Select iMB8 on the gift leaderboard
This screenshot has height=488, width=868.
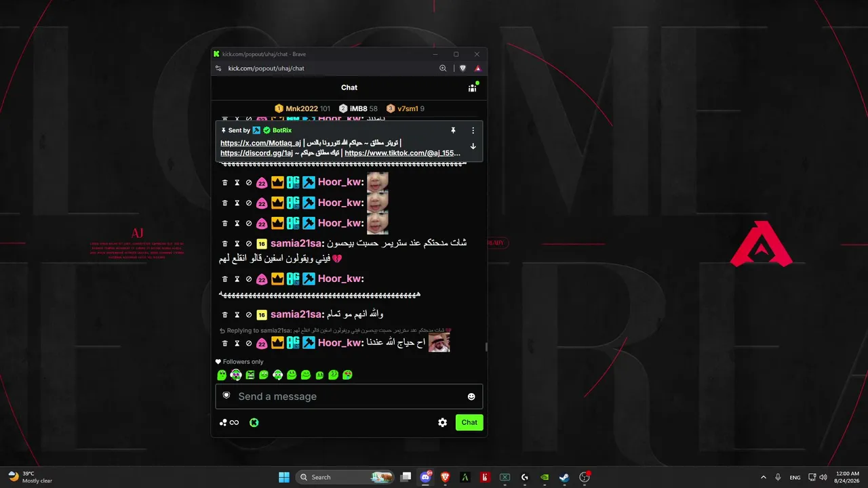click(358, 108)
